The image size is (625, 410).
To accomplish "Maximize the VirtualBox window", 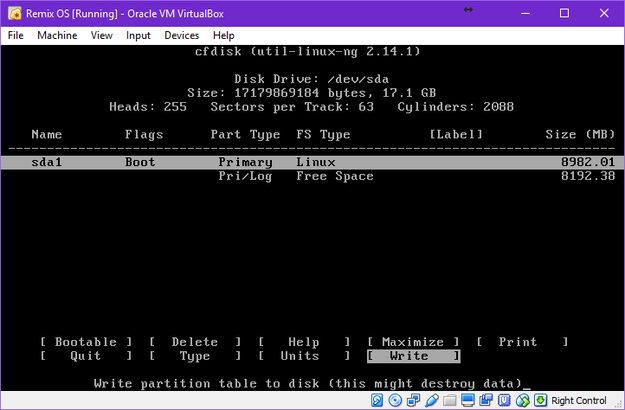I will pos(564,13).
